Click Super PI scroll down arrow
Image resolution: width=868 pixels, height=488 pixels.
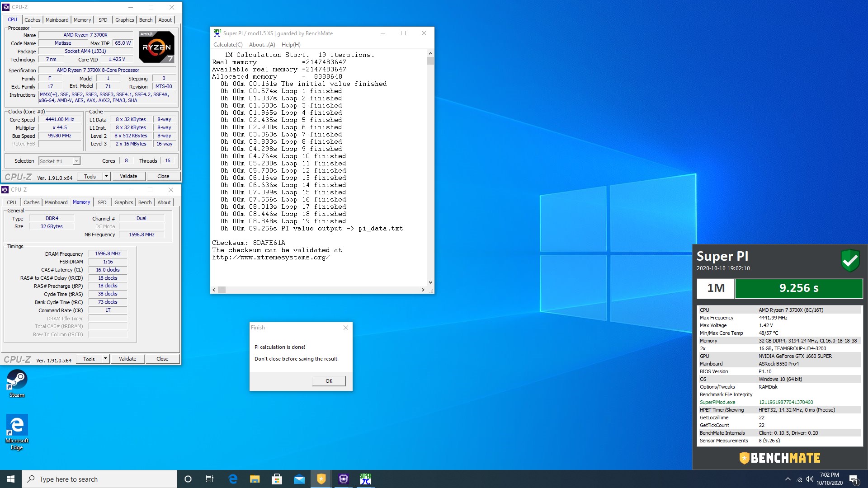[x=430, y=282]
